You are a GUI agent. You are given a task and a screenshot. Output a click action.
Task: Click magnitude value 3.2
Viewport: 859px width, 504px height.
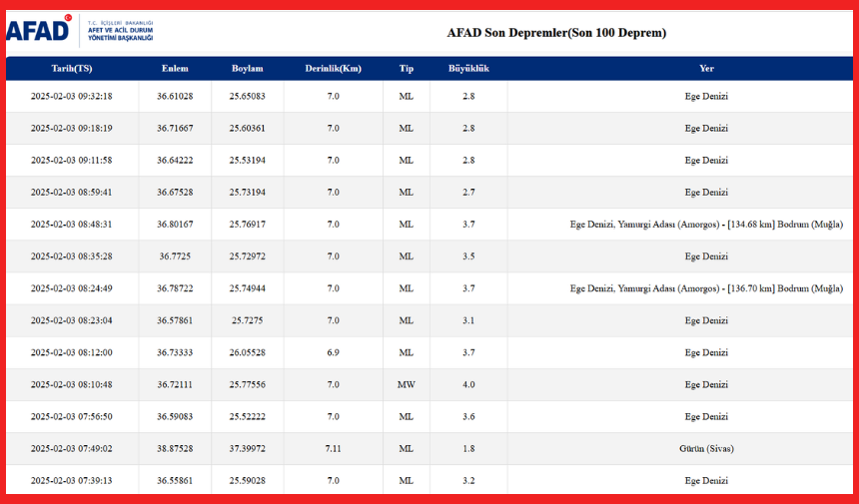pos(468,480)
